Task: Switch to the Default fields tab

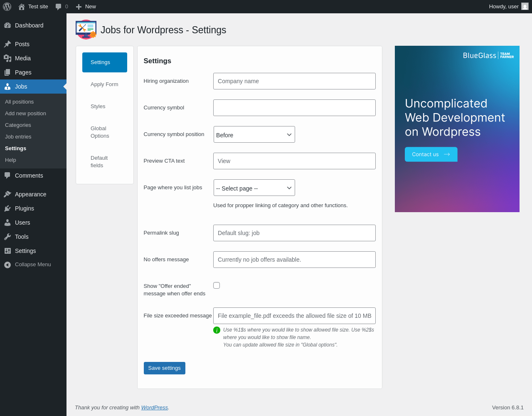Action: point(105,162)
